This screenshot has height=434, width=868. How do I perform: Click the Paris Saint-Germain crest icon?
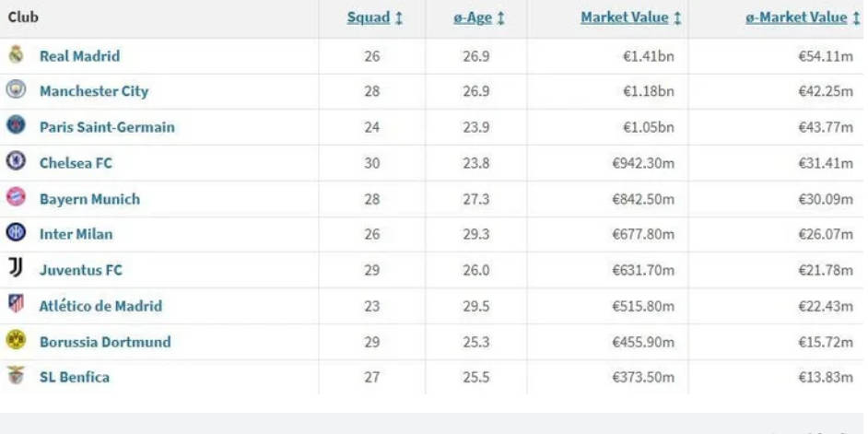[16, 124]
